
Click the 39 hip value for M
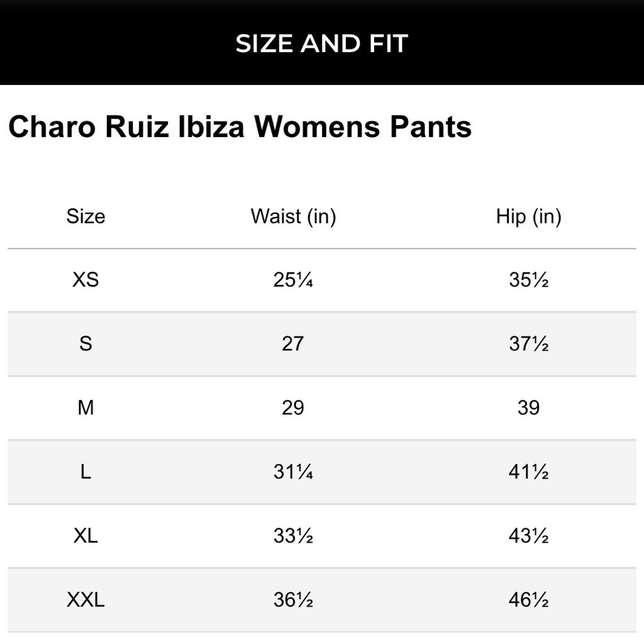529,408
